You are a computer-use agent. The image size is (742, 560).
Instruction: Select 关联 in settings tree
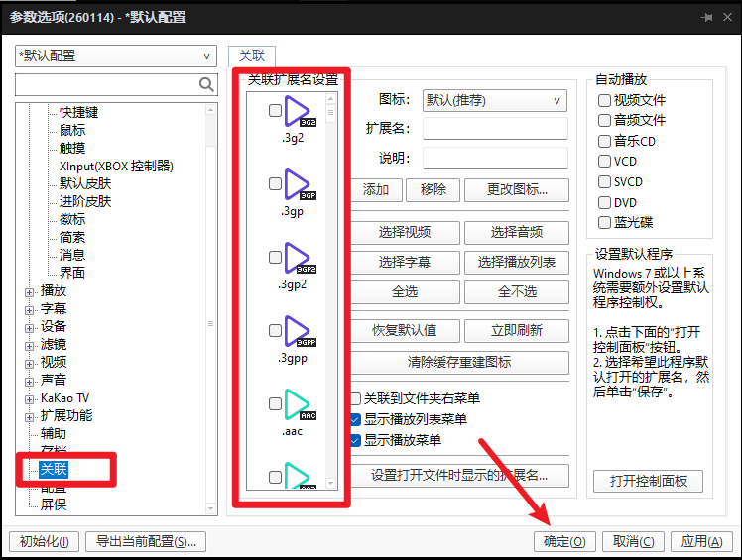54,469
